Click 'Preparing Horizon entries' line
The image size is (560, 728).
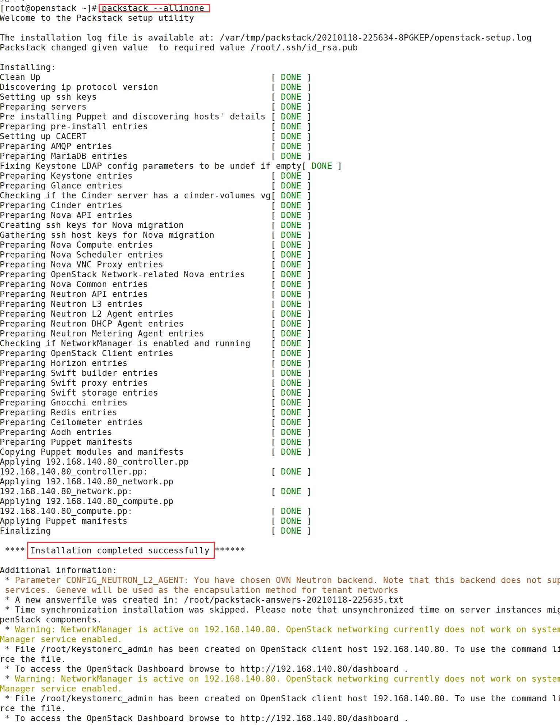64,363
